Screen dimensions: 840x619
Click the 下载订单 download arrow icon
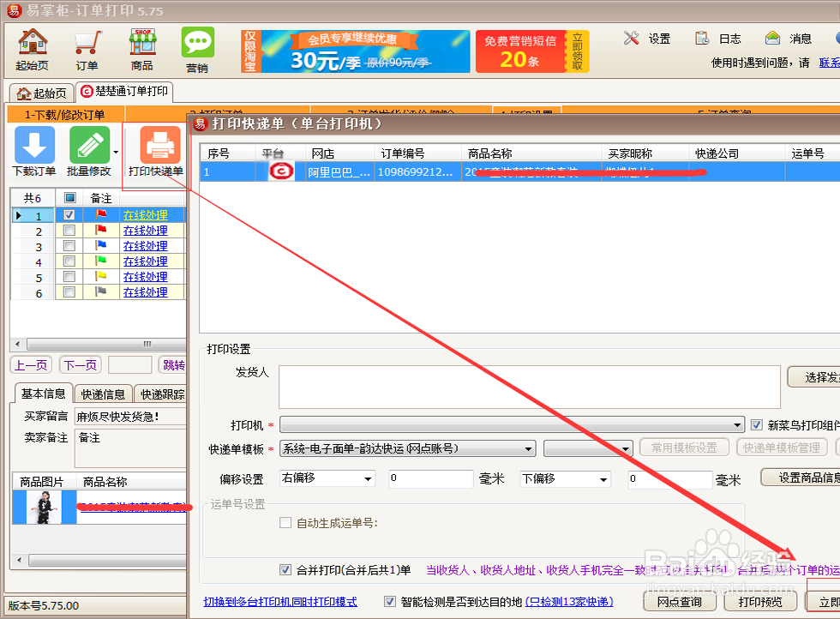point(35,145)
